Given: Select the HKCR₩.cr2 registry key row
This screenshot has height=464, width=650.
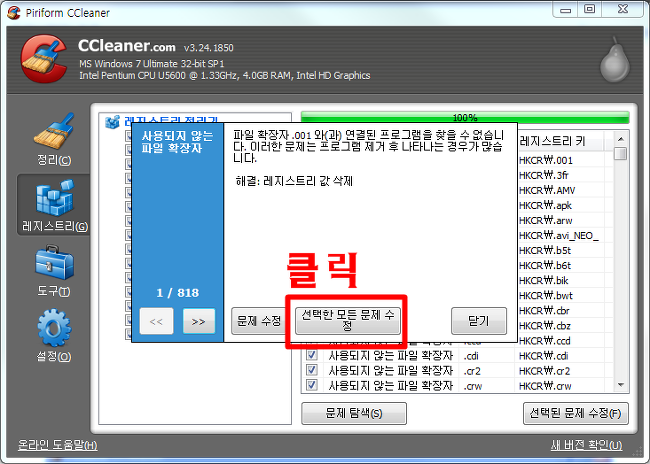Looking at the screenshot, I should (x=544, y=371).
